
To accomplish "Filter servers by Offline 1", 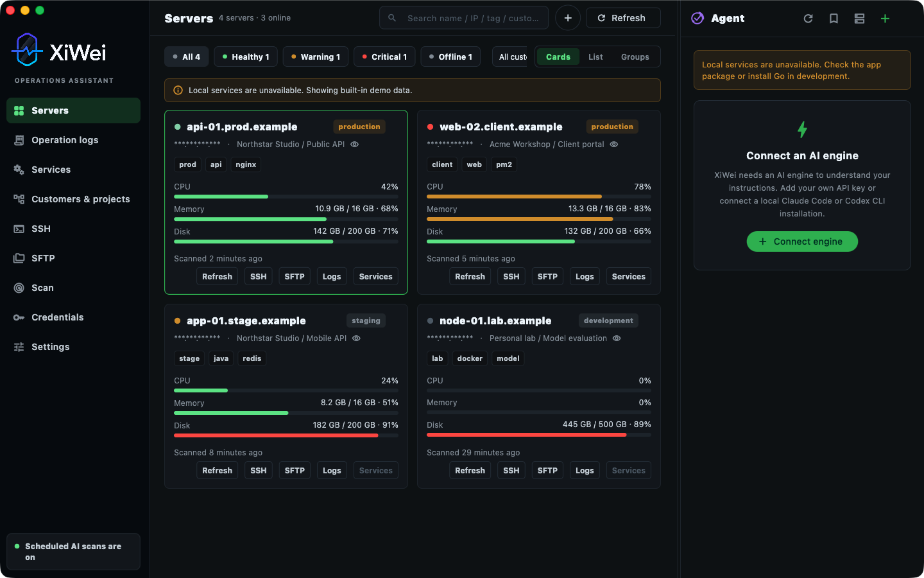I will [451, 57].
